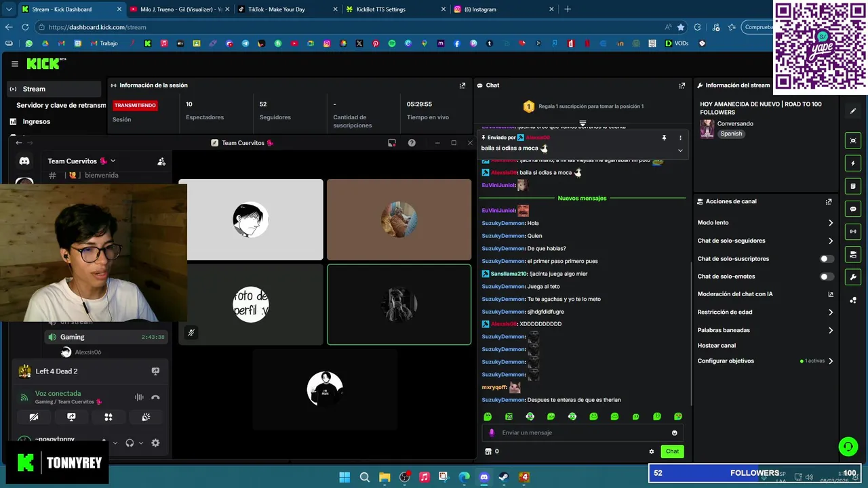Expand Configurar objetivos
Image resolution: width=868 pixels, height=488 pixels.
tap(831, 361)
